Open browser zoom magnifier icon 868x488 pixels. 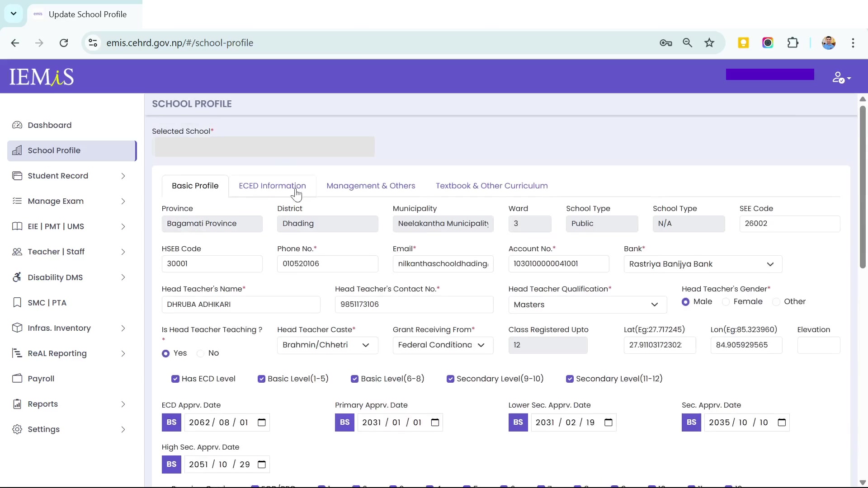pyautogui.click(x=688, y=43)
